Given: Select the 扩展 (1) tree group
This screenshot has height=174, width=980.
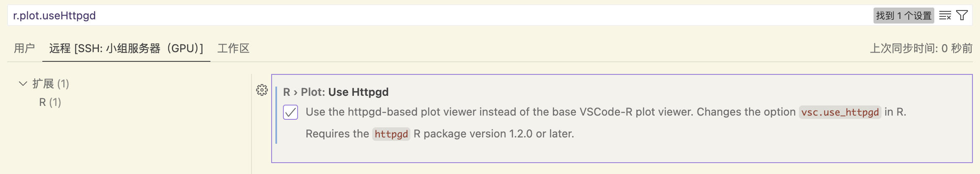Looking at the screenshot, I should click(x=51, y=84).
